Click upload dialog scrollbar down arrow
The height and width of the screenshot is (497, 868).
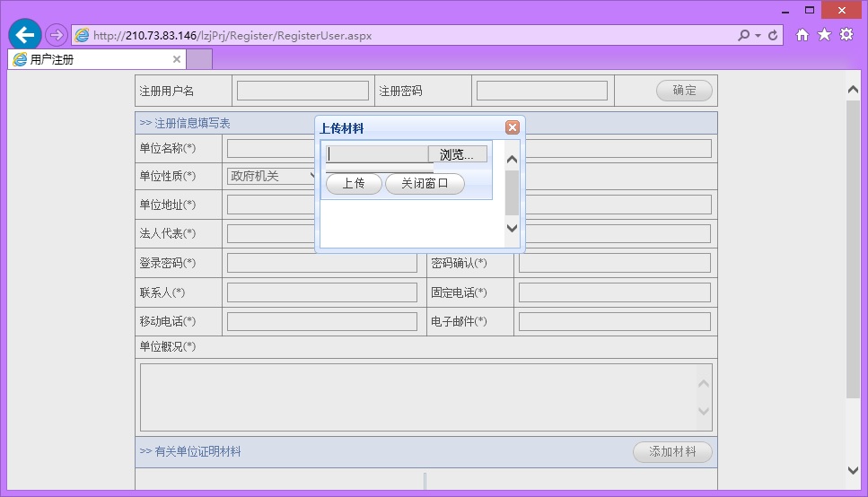point(512,228)
